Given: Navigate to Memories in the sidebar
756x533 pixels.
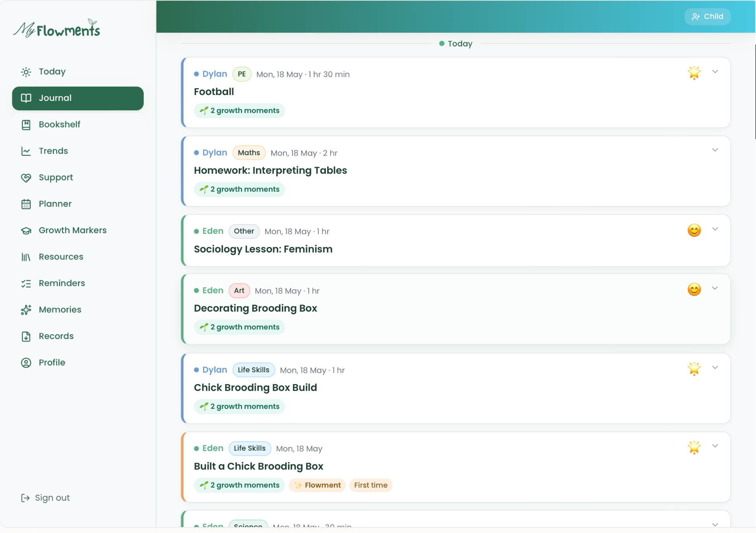Looking at the screenshot, I should (x=78, y=310).
